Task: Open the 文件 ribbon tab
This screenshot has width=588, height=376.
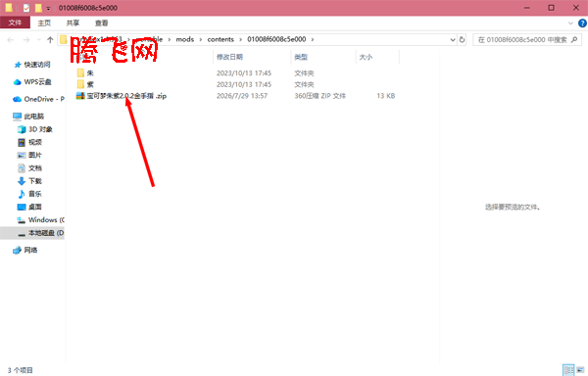Action: click(x=15, y=23)
